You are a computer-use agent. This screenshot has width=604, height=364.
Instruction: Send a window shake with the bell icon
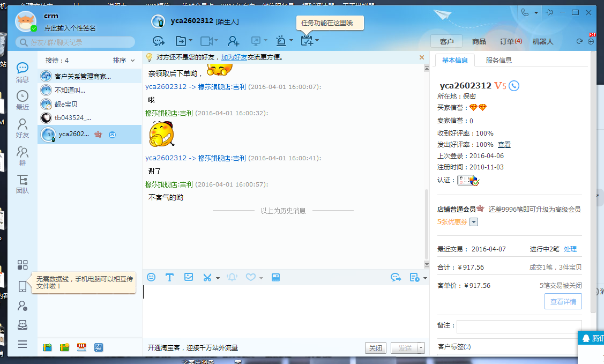point(232,277)
